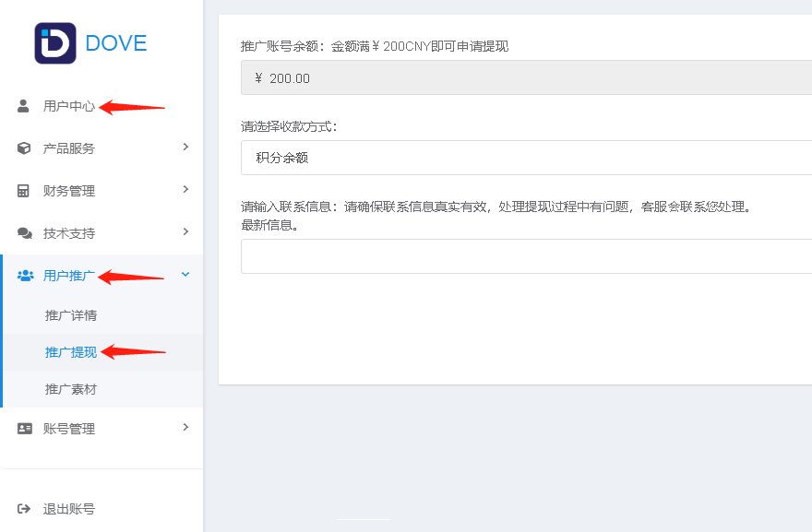
Task: Collapse the 用户推广 submenu chevron
Action: (x=185, y=274)
